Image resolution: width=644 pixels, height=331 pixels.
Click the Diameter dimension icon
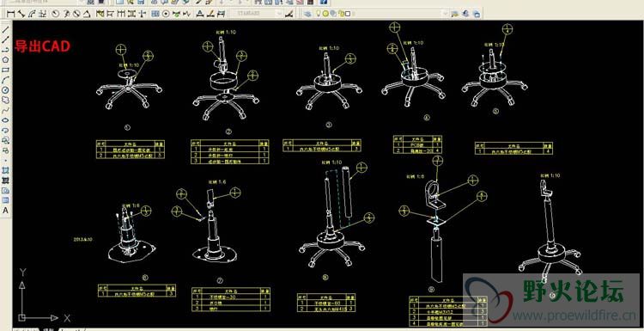(x=76, y=14)
